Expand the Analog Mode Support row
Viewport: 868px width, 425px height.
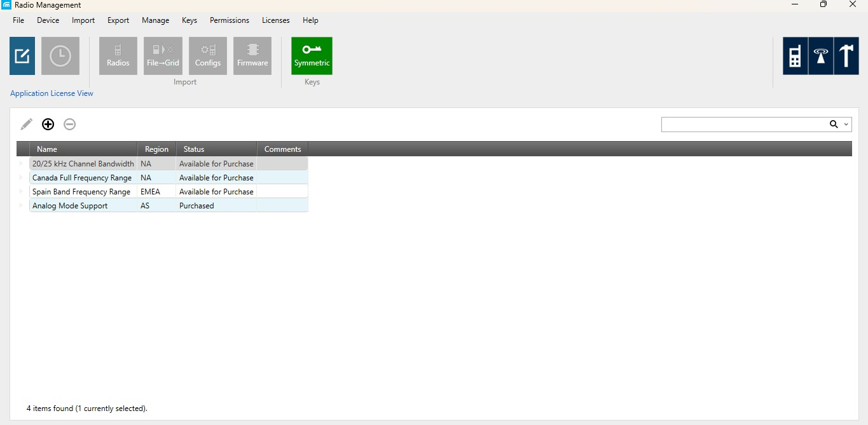21,205
